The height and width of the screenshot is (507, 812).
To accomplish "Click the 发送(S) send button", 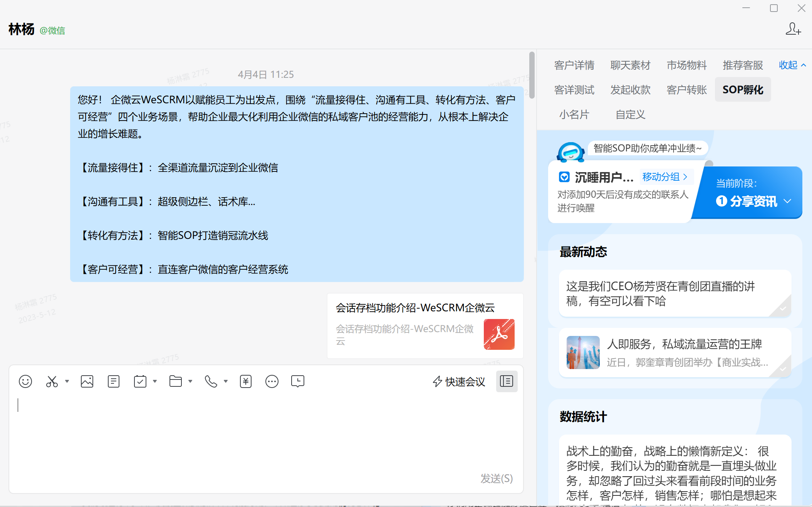I will click(x=497, y=478).
